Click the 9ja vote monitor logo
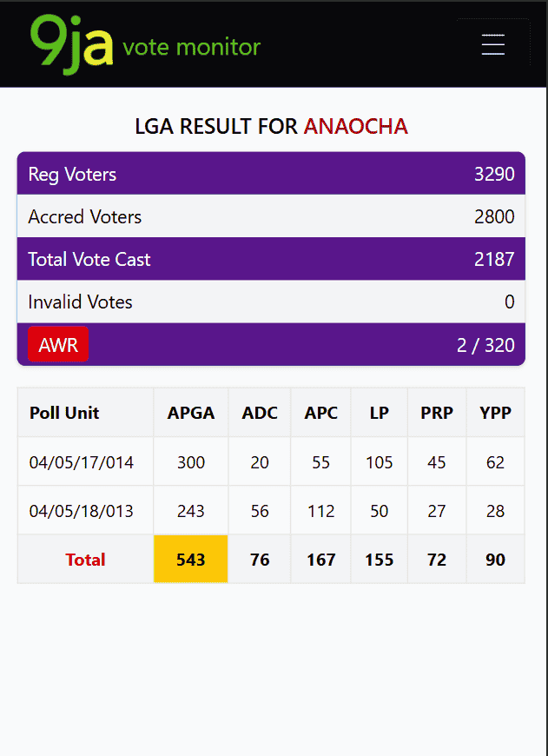 pyautogui.click(x=145, y=44)
